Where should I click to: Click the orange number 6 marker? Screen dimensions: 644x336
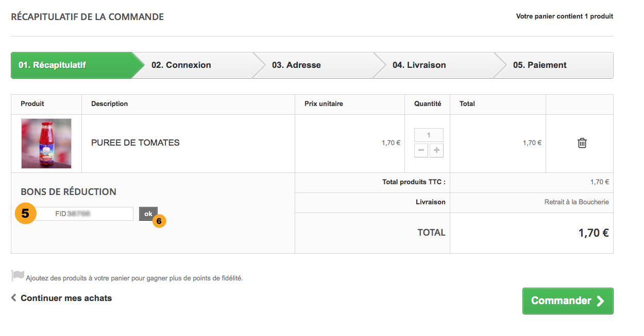tap(159, 221)
